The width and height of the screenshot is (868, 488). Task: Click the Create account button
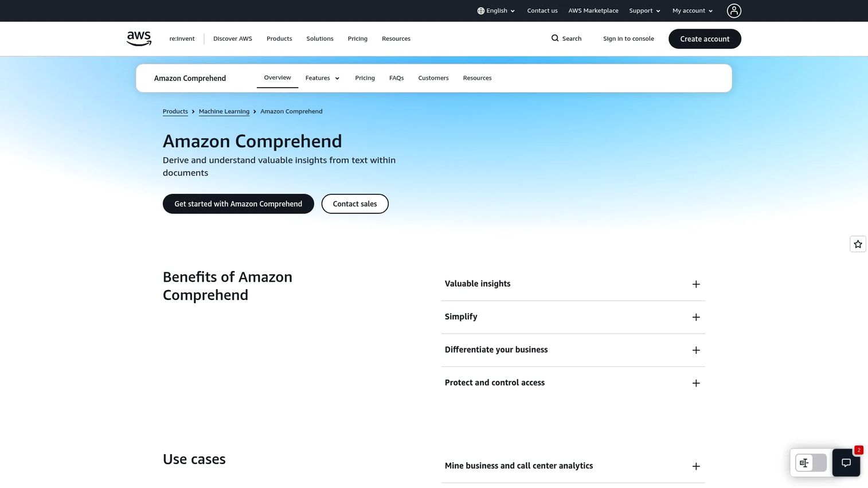pos(705,39)
